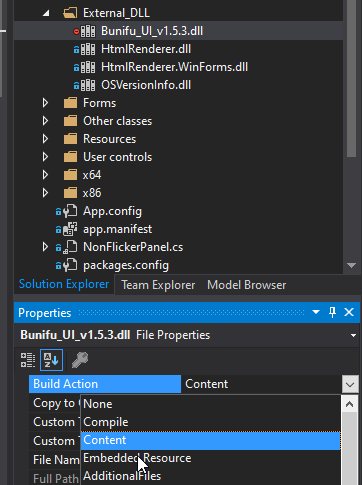
Task: Expand the Resources folder
Action: click(46, 139)
